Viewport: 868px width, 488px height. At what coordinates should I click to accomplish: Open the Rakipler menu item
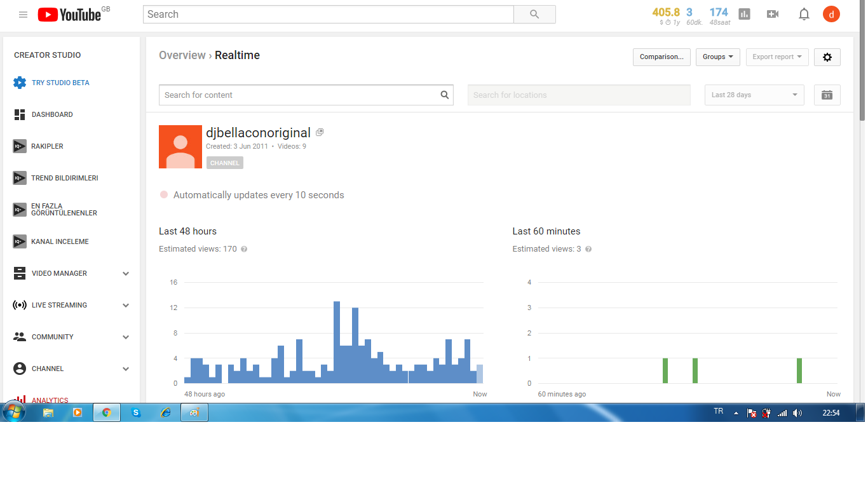47,146
